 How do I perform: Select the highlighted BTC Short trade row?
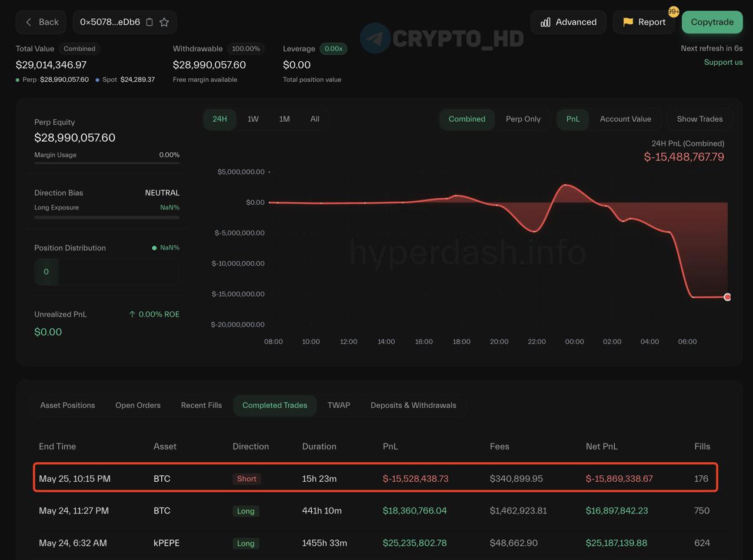375,478
